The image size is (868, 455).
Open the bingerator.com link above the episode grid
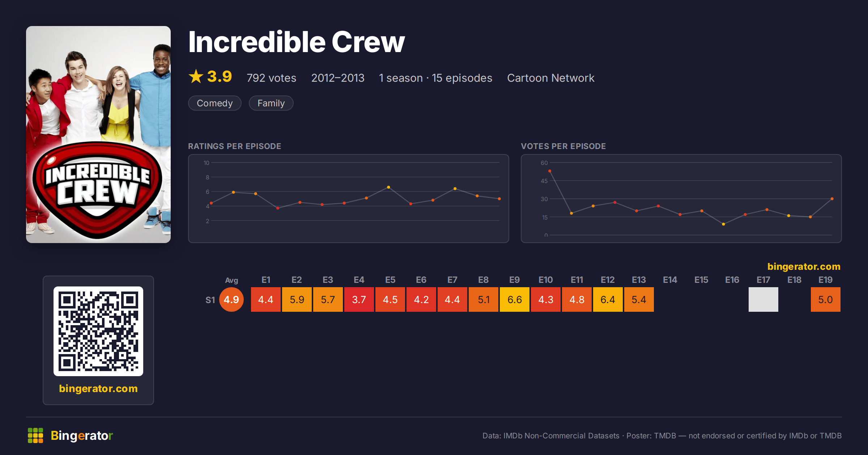click(x=804, y=267)
